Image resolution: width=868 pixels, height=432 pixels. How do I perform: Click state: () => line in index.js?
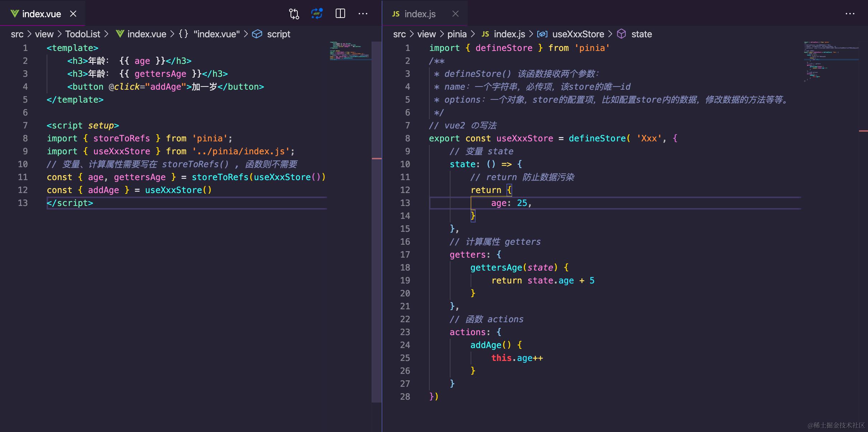(x=486, y=164)
